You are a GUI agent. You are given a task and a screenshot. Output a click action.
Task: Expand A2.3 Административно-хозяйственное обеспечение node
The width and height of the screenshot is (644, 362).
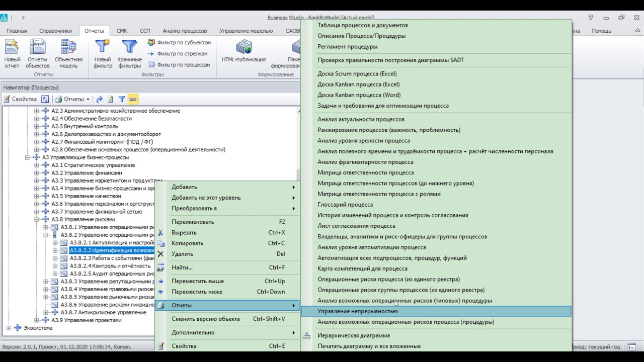(37, 111)
